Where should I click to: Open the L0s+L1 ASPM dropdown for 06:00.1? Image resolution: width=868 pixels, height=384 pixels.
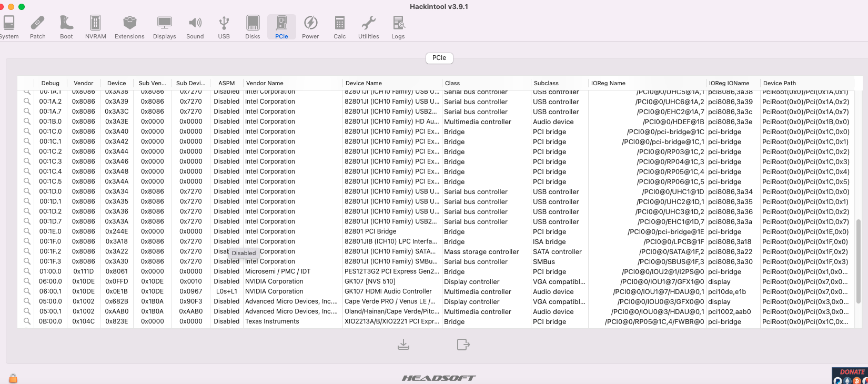click(x=227, y=291)
